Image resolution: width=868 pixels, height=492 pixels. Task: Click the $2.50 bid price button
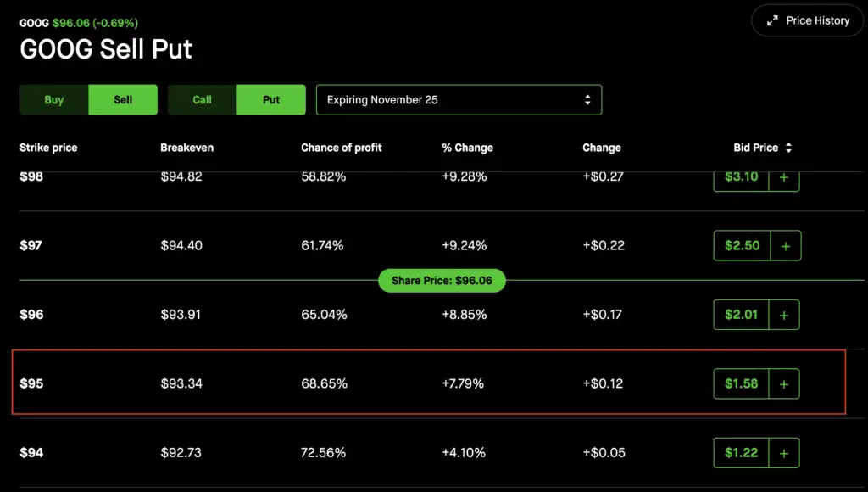(742, 246)
